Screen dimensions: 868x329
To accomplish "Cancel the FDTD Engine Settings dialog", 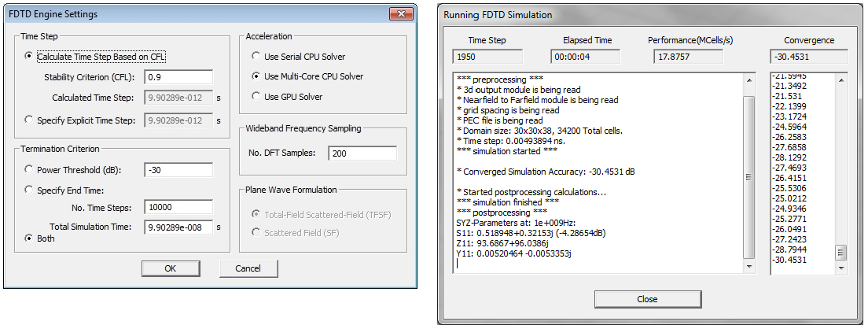I will [248, 268].
